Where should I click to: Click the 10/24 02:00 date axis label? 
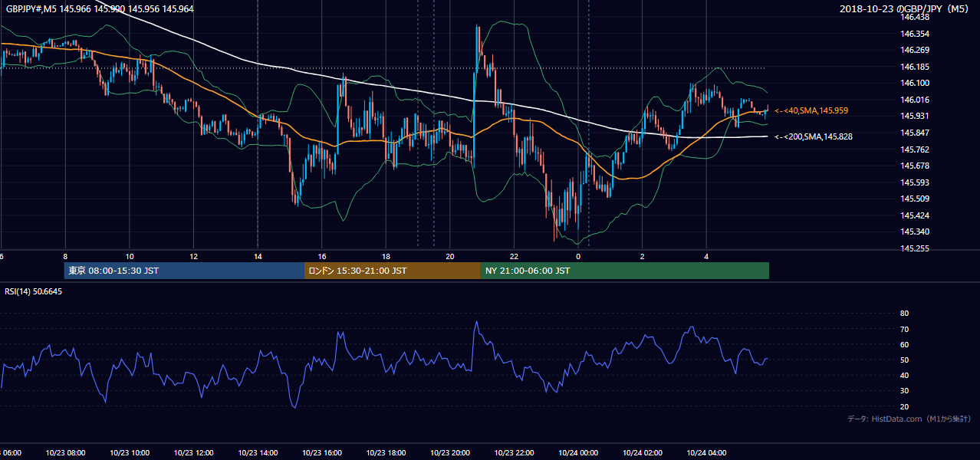(x=643, y=453)
